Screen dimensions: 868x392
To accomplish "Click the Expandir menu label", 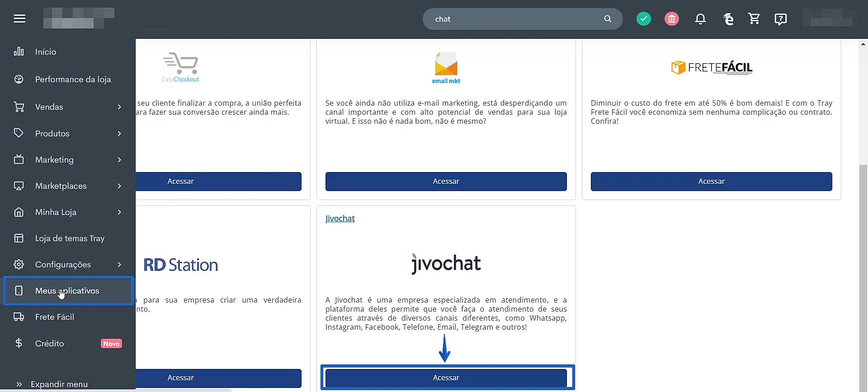I will tap(59, 384).
